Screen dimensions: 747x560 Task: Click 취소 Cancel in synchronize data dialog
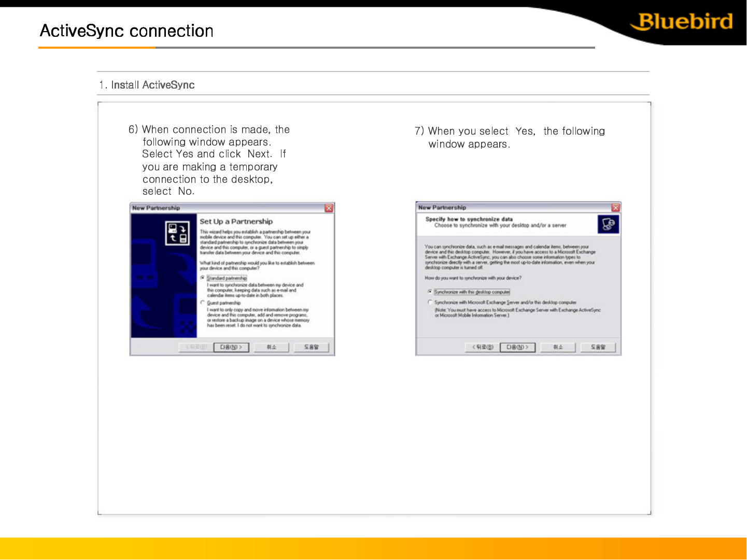pos(558,347)
